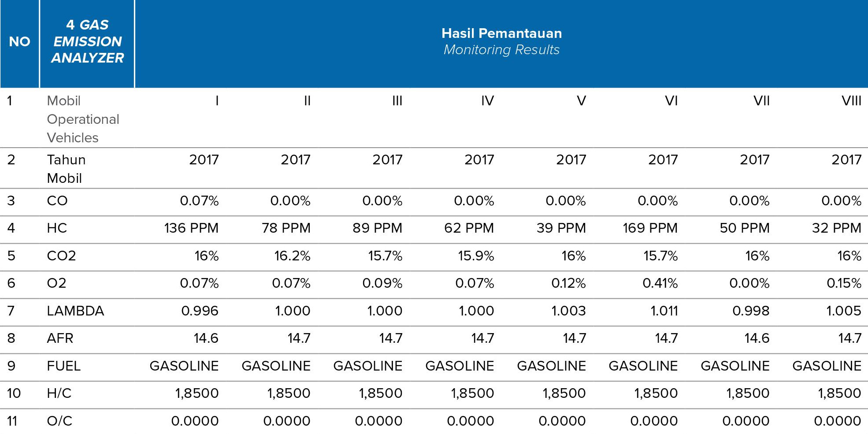
Task: Click the NO column header
Action: pyautogui.click(x=19, y=41)
